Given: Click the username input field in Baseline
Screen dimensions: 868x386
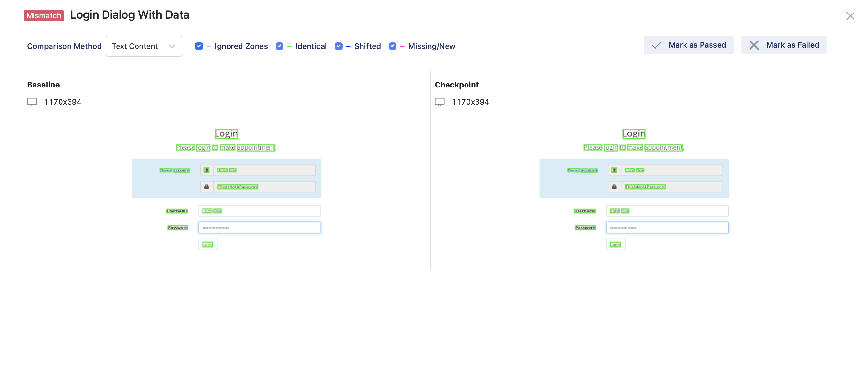Looking at the screenshot, I should pos(259,210).
